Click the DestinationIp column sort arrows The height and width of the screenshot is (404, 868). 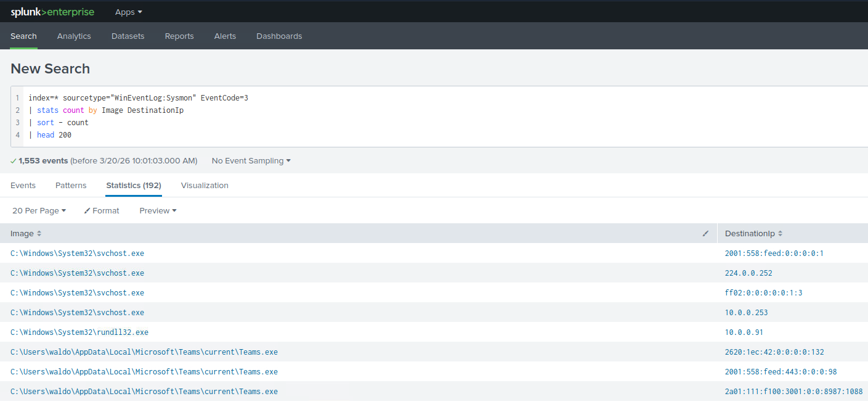tap(780, 234)
